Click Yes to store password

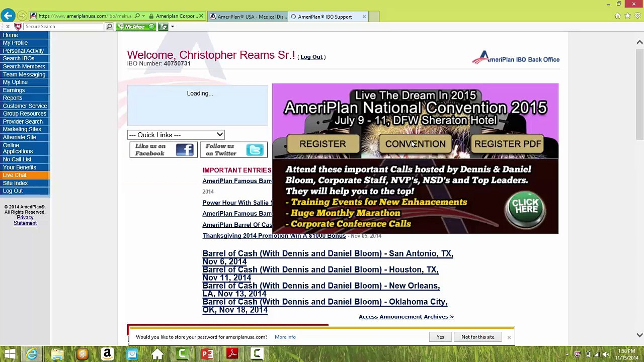point(440,337)
